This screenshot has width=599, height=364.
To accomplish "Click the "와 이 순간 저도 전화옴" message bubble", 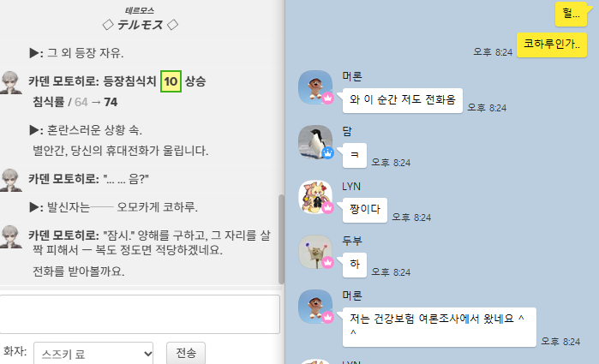I will 403,100.
